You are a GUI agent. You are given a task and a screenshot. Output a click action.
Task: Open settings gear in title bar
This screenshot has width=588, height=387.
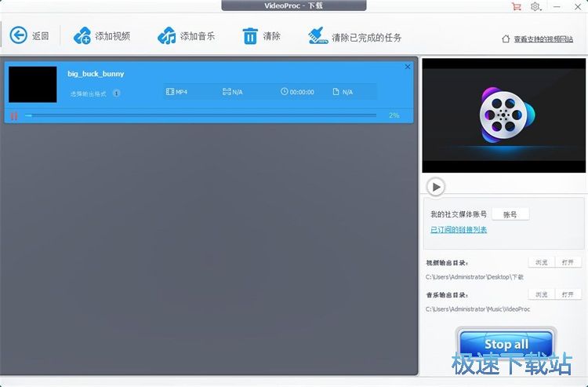coord(535,6)
